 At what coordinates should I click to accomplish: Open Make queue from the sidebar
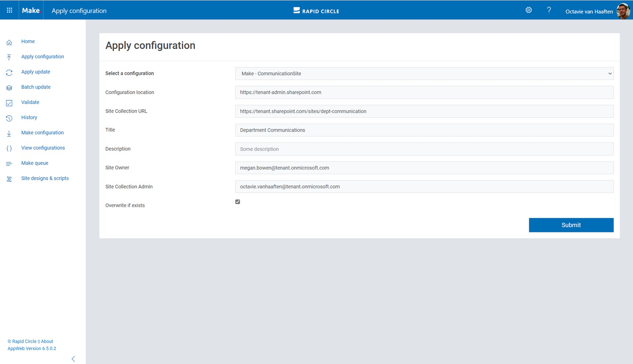pyautogui.click(x=35, y=163)
